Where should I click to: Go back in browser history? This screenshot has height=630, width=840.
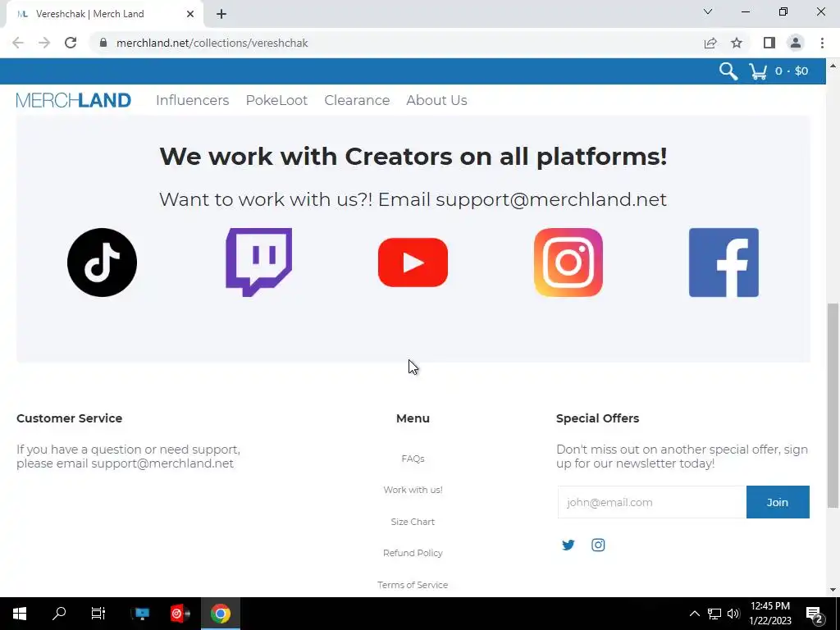click(18, 43)
